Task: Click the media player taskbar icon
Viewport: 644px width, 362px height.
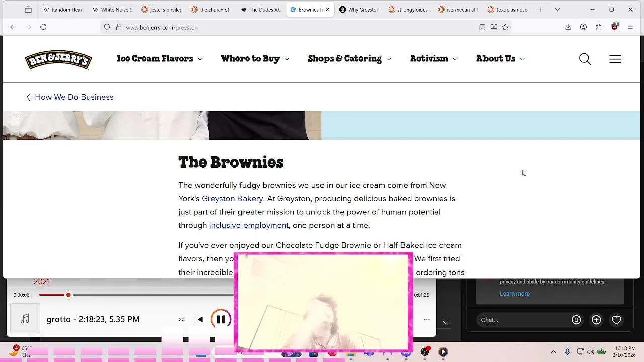Action: 443,352
